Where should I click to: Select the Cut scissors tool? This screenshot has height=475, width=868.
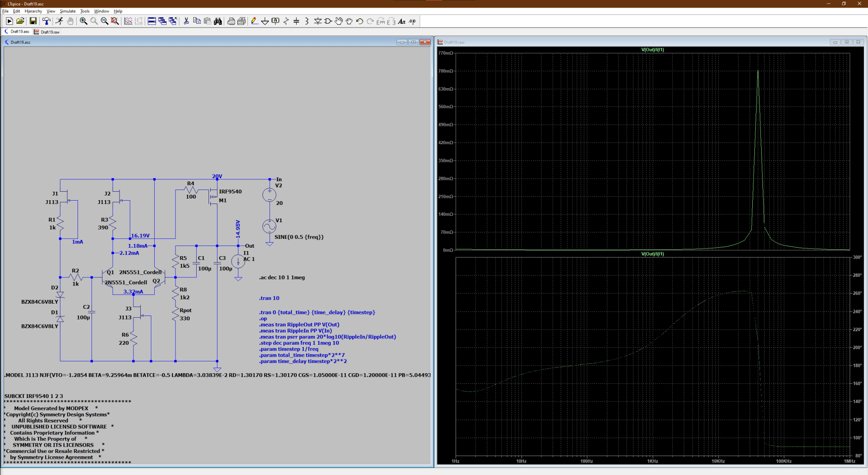[x=186, y=21]
